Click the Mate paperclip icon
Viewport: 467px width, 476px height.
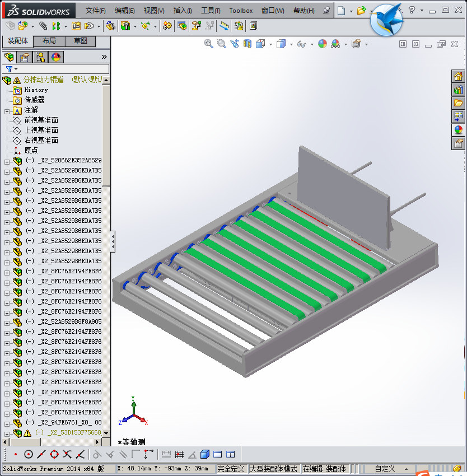coord(43,26)
